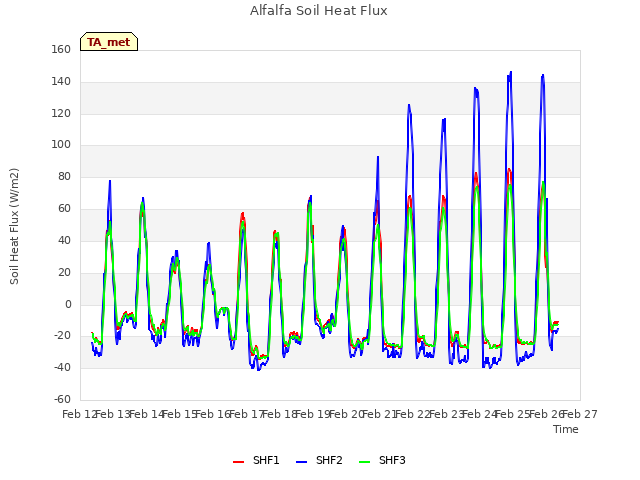640x480 pixels.
Task: Click the Time axis label
Action: pos(566,429)
